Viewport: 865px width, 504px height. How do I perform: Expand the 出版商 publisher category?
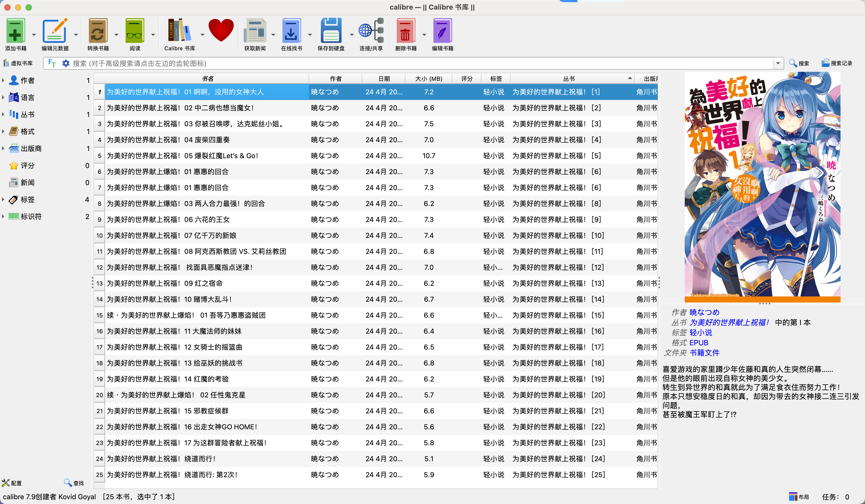tap(3, 148)
